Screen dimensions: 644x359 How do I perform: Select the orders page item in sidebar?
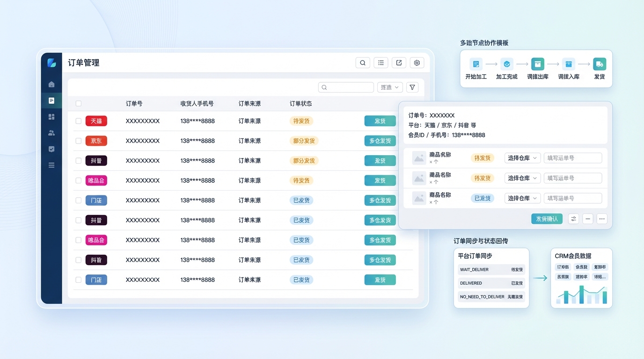pos(51,101)
